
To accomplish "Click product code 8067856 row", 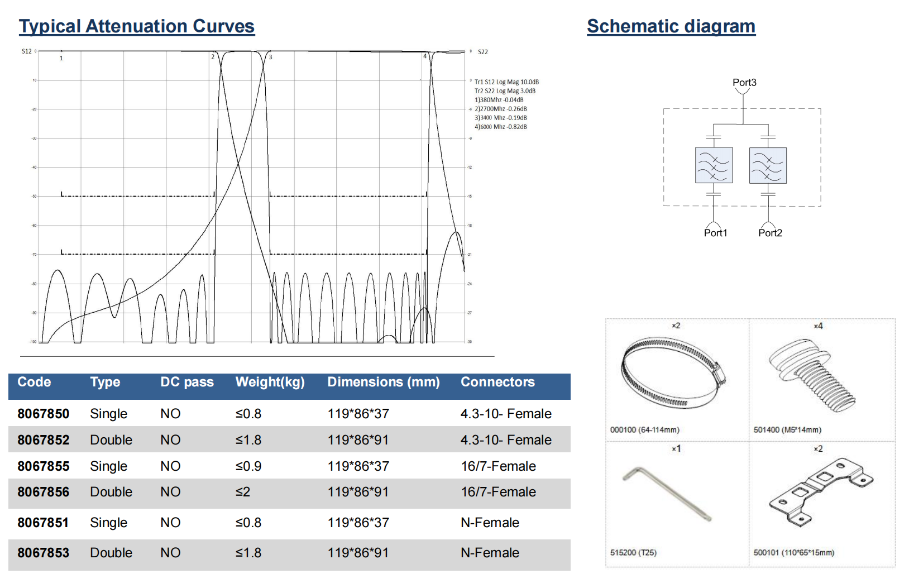I will point(44,492).
